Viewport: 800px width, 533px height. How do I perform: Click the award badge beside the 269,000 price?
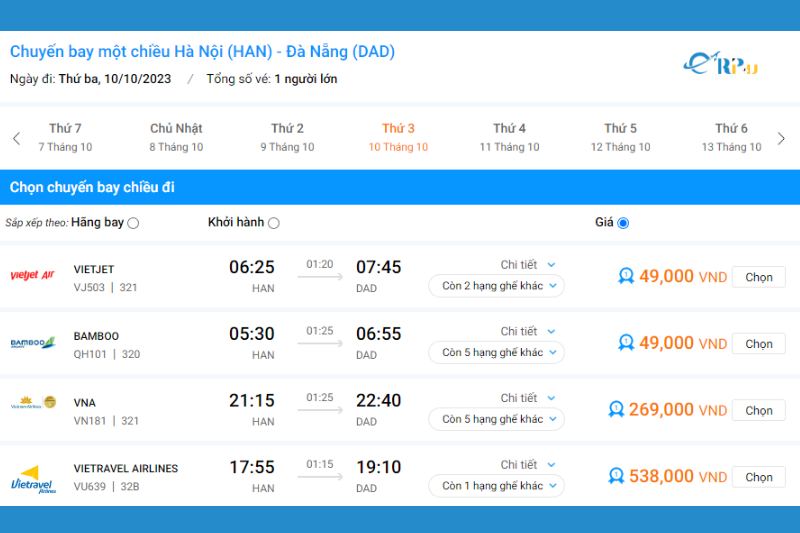(x=616, y=409)
